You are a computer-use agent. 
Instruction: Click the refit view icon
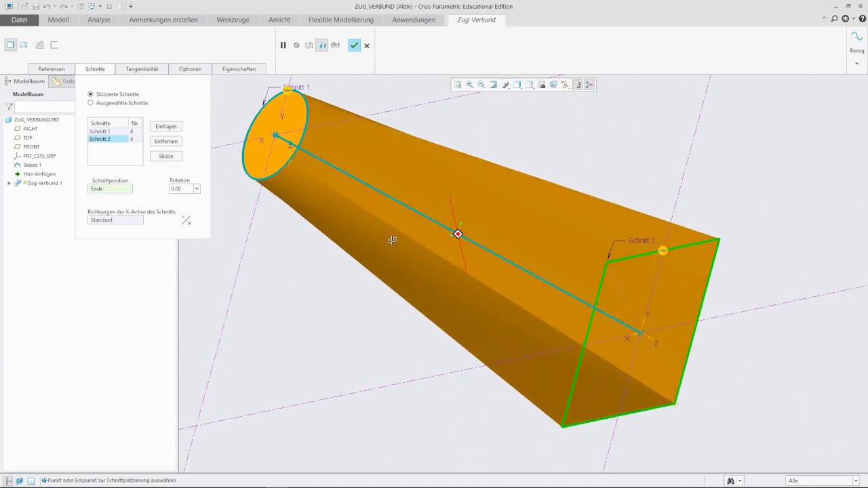pyautogui.click(x=458, y=85)
